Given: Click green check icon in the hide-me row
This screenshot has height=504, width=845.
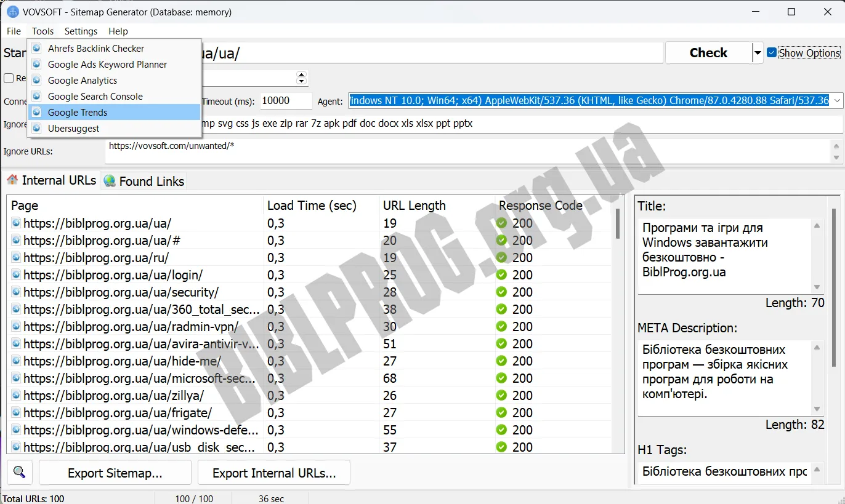Looking at the screenshot, I should [501, 361].
